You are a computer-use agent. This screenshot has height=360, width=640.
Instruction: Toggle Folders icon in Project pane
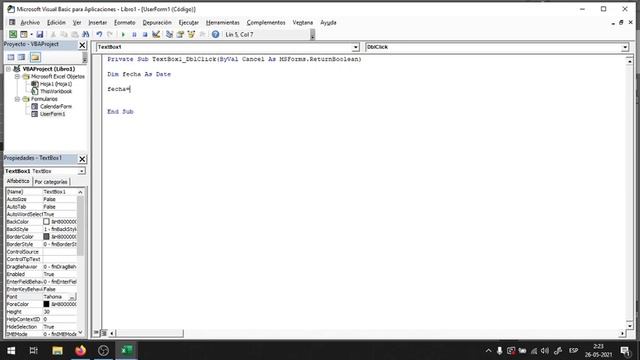(35, 57)
